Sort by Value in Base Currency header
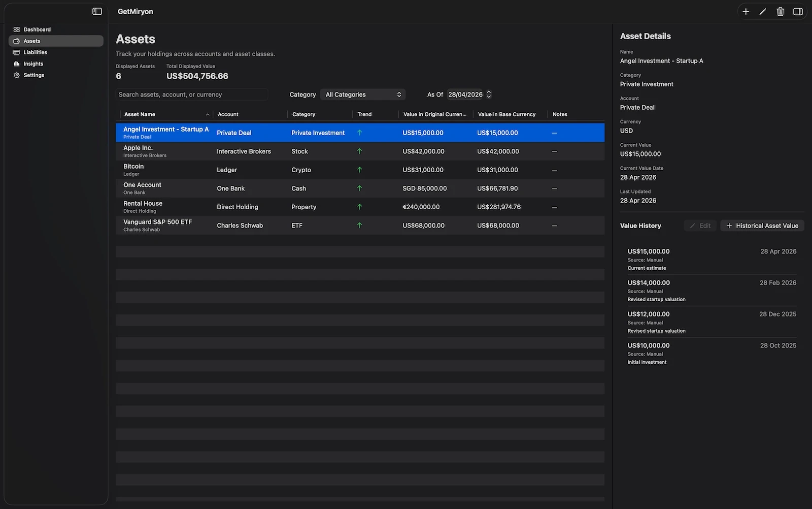Image resolution: width=812 pixels, height=509 pixels. click(510, 114)
